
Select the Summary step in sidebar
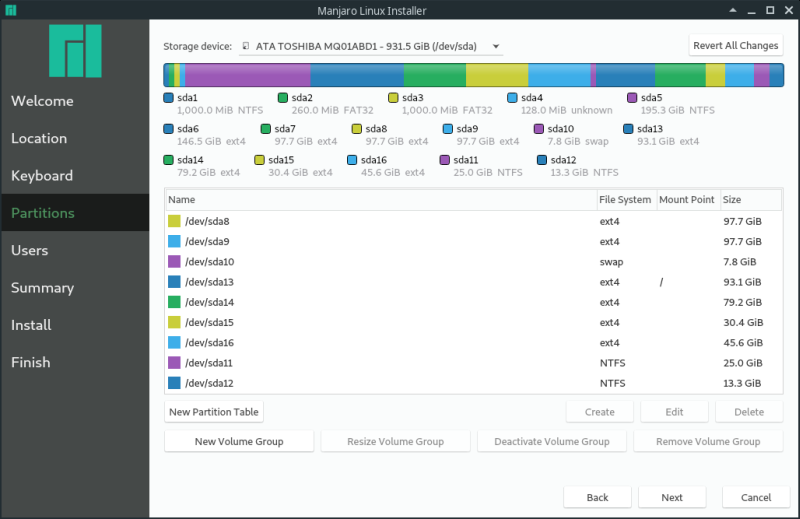point(75,287)
